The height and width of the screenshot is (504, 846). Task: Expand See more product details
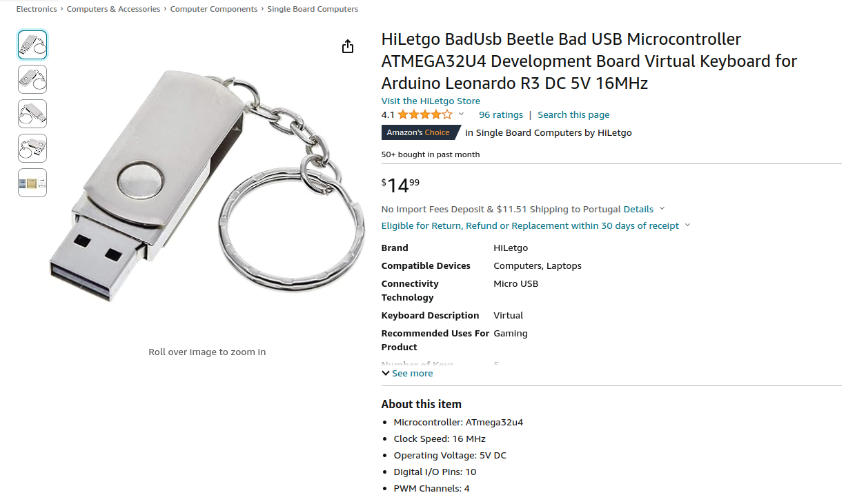pyautogui.click(x=407, y=373)
